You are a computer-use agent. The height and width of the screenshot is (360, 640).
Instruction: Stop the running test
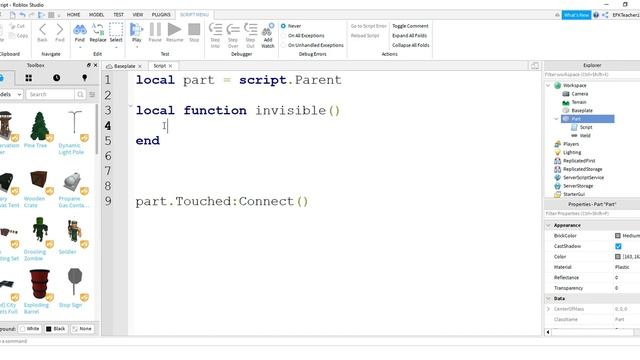tap(194, 33)
